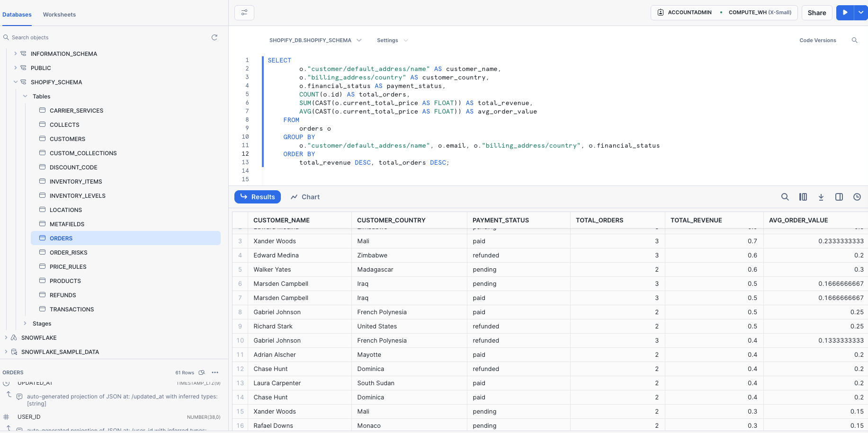Sort by the PAYMENT_STATUS column header

(501, 220)
